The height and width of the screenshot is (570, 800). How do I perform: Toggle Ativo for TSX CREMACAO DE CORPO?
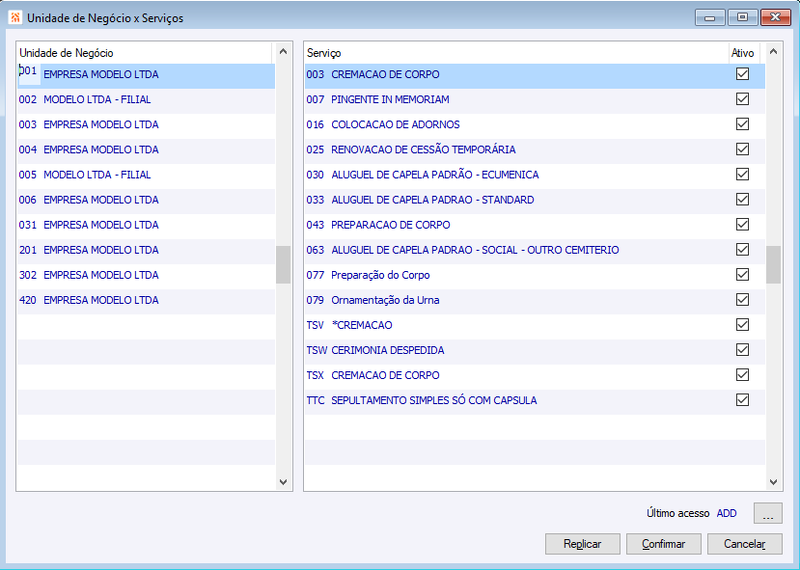coord(742,375)
